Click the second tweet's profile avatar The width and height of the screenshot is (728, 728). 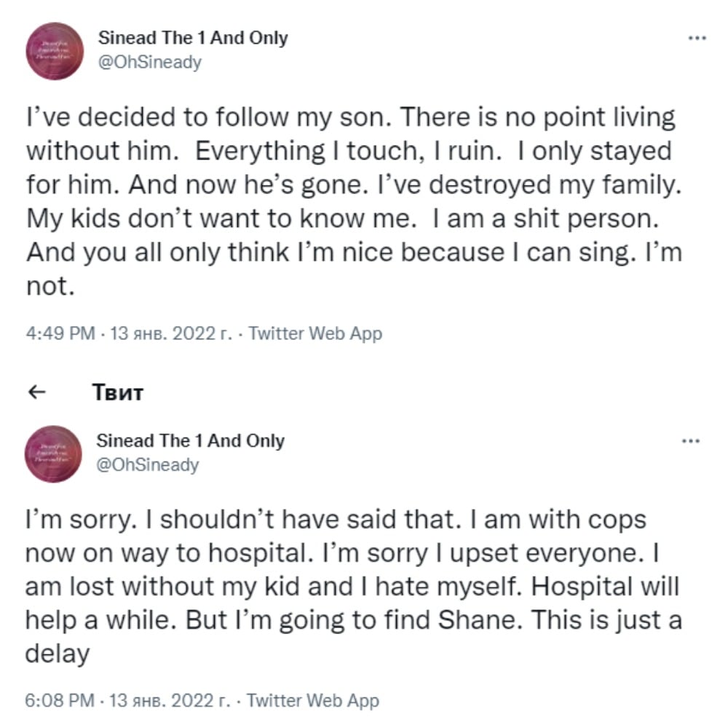tap(52, 454)
